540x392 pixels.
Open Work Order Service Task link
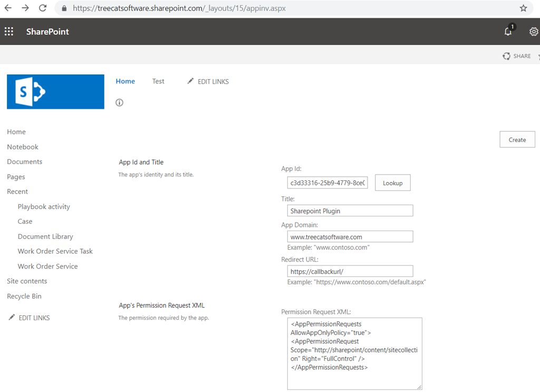pyautogui.click(x=55, y=251)
